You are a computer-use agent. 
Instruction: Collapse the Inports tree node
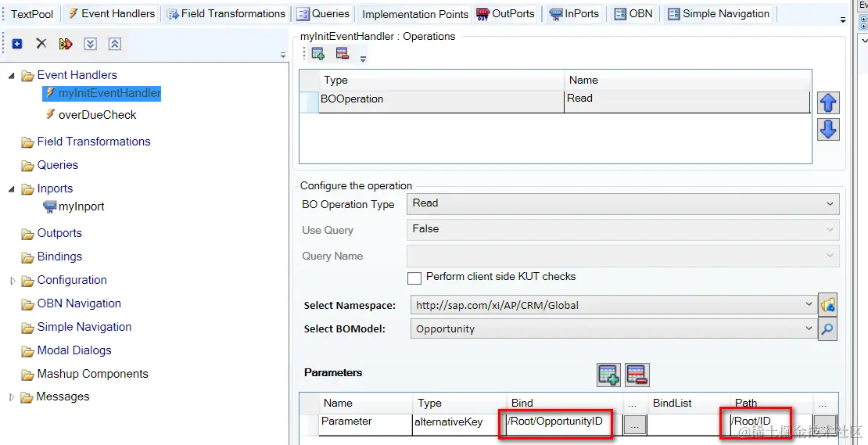point(13,189)
